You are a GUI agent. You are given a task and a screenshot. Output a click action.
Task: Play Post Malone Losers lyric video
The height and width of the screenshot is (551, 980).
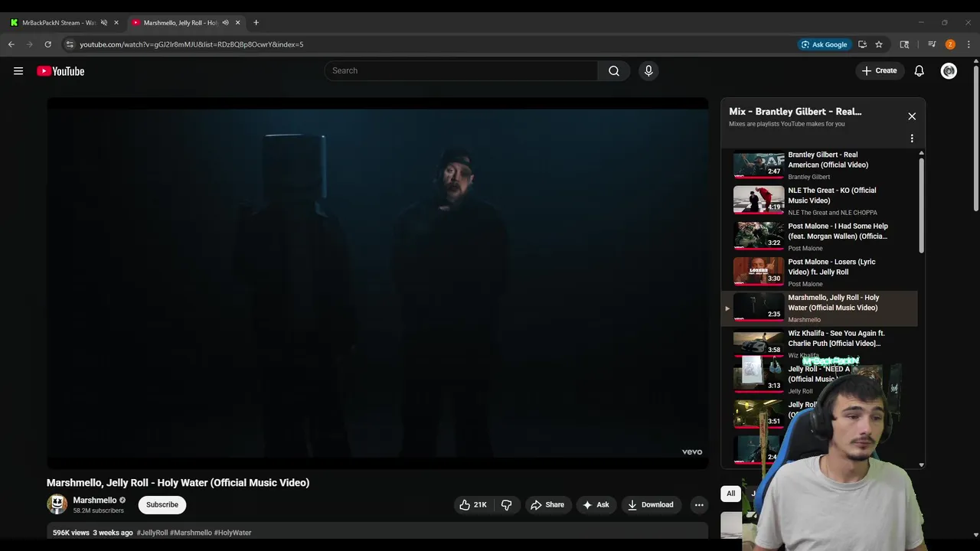(x=819, y=272)
